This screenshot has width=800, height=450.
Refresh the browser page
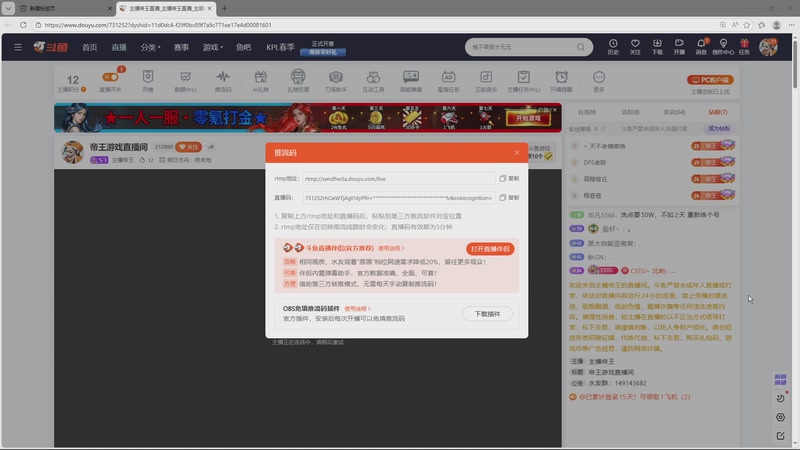click(23, 24)
